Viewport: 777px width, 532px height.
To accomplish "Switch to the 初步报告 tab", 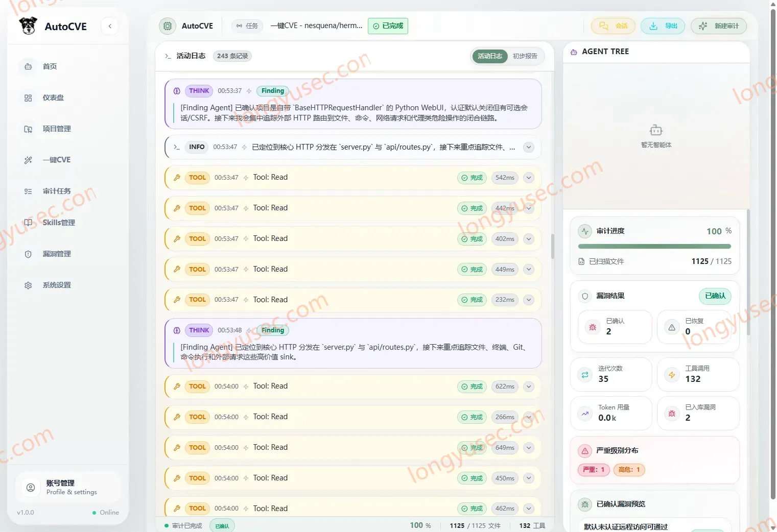I will (525, 56).
